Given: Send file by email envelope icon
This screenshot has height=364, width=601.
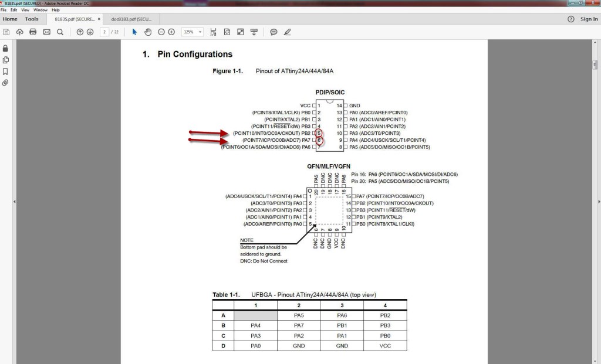Looking at the screenshot, I should click(47, 32).
